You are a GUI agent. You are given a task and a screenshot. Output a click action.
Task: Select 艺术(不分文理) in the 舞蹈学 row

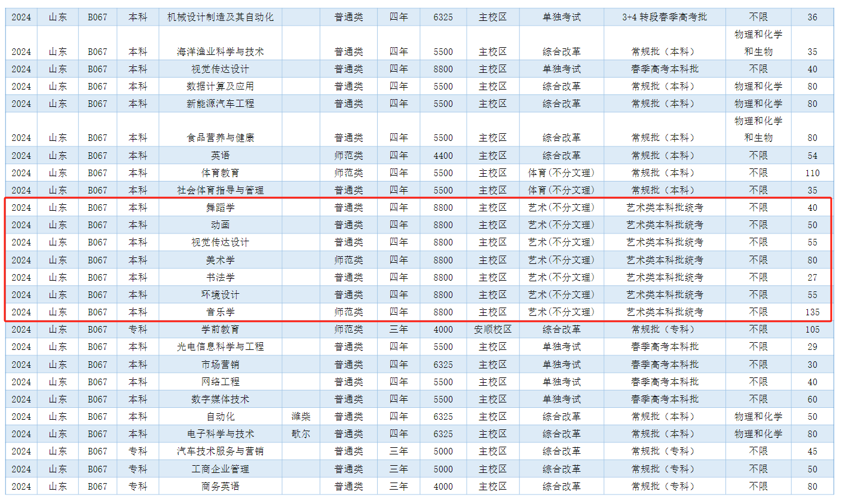(x=561, y=207)
